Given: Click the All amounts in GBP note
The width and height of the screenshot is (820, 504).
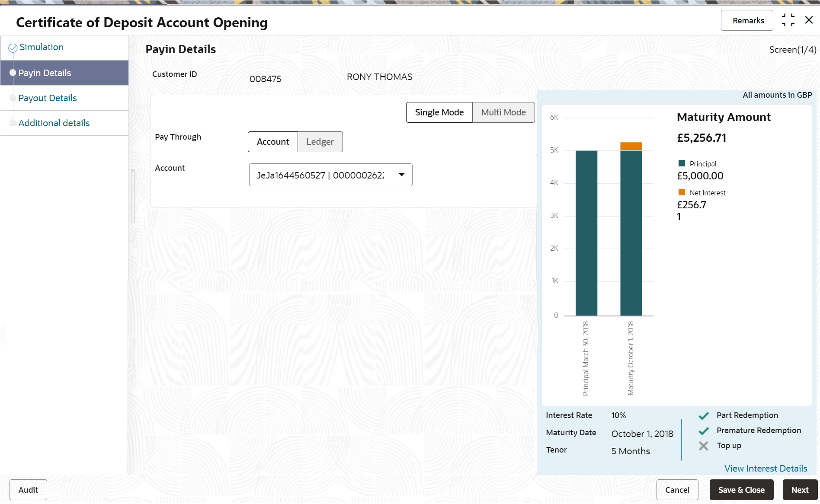Looking at the screenshot, I should [x=777, y=95].
